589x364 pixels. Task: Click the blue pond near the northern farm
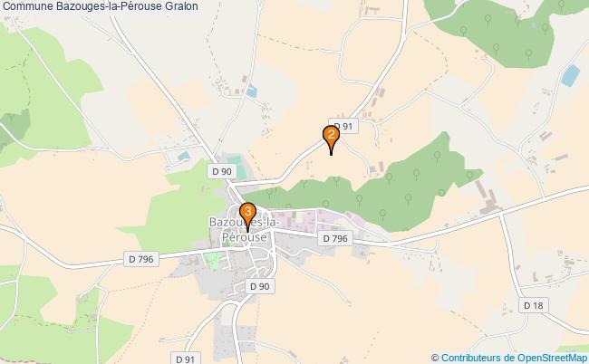251,91
